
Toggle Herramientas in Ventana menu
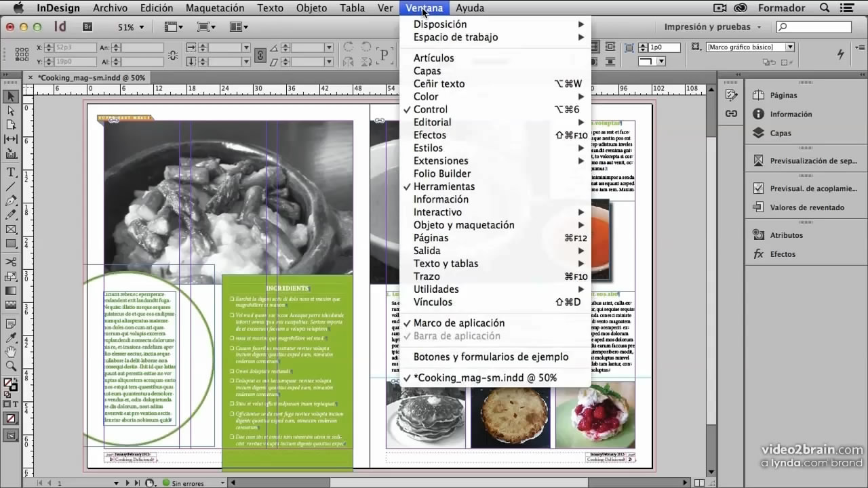(x=495, y=186)
